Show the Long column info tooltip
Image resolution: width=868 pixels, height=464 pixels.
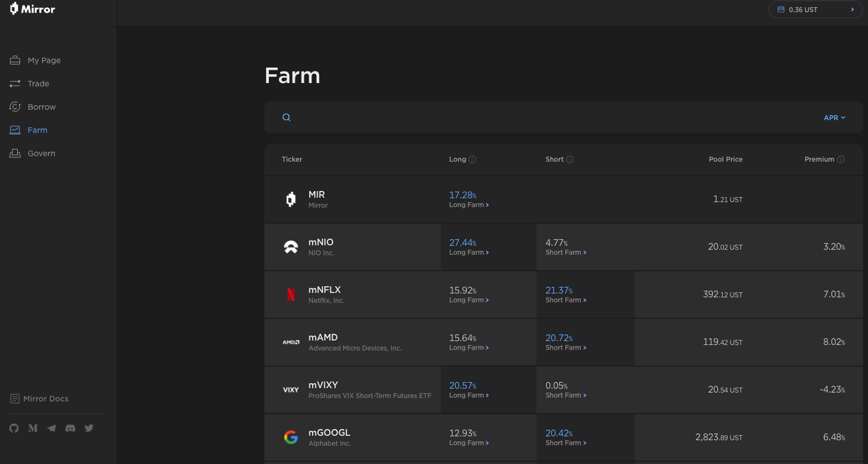coord(472,159)
